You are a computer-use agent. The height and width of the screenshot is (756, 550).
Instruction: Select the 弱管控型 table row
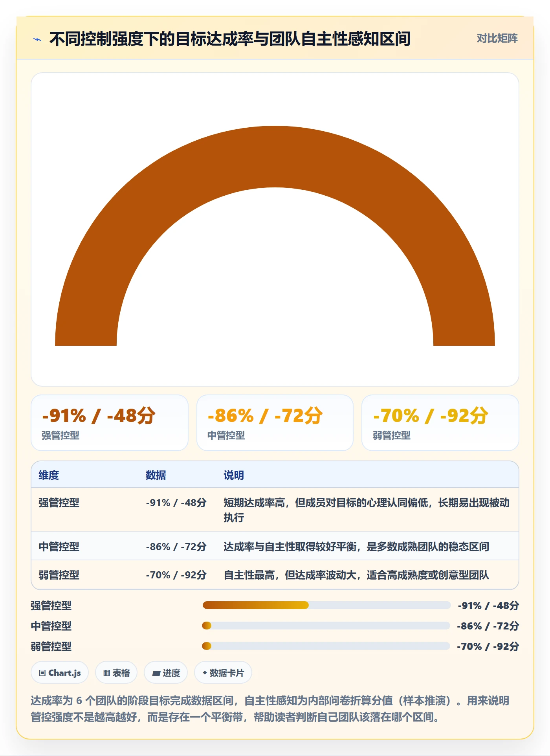point(275,574)
